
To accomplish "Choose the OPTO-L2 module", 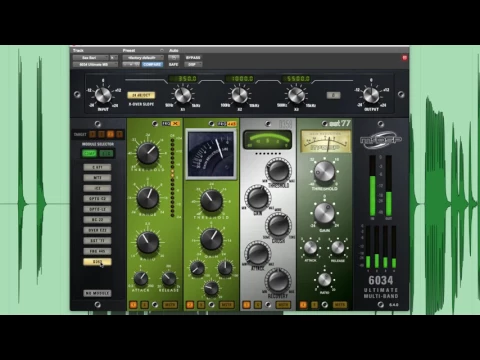I will pyautogui.click(x=97, y=209).
